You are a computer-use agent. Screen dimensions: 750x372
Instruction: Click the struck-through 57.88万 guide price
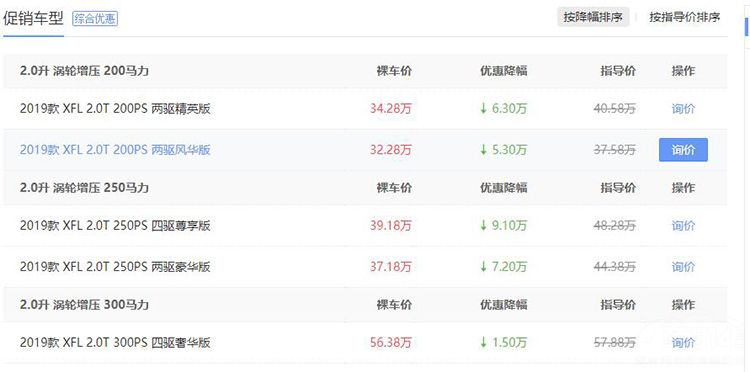[615, 342]
